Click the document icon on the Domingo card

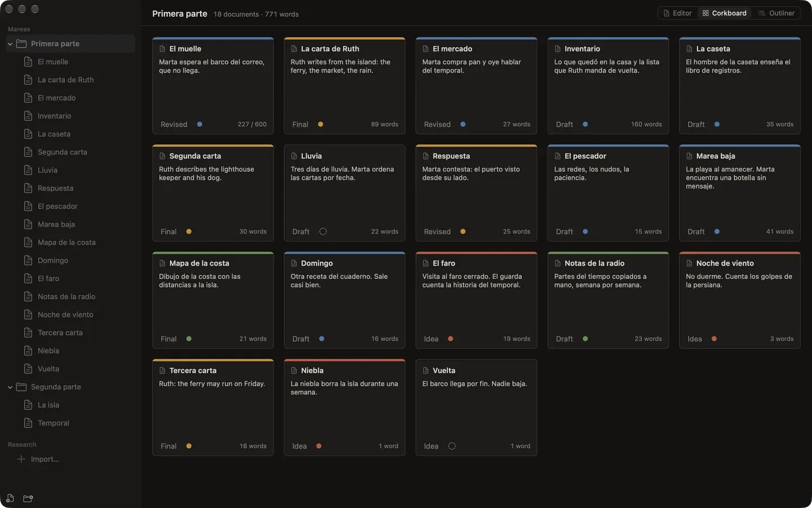tap(294, 263)
